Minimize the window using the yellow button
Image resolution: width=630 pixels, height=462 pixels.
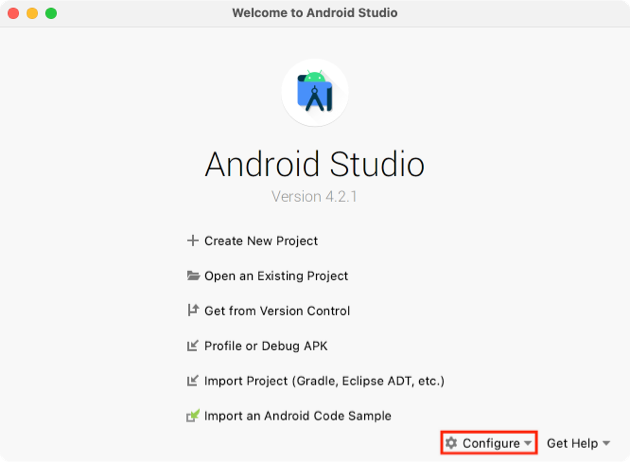(32, 13)
